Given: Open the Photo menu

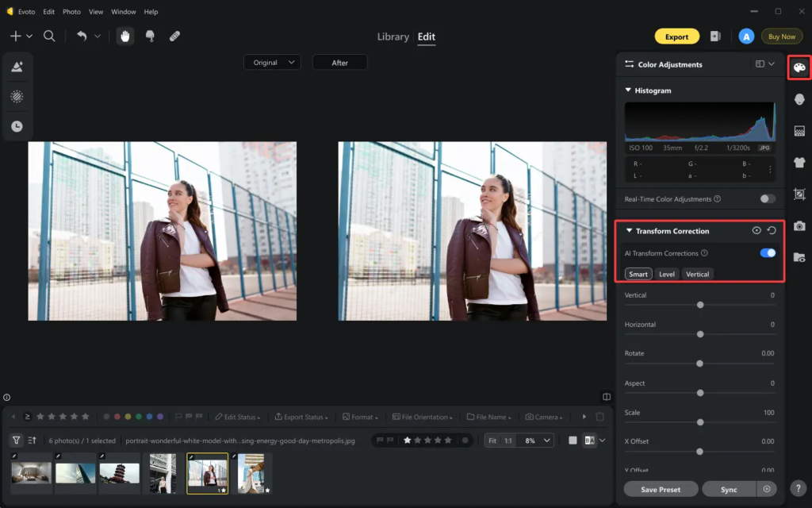Looking at the screenshot, I should click(71, 12).
